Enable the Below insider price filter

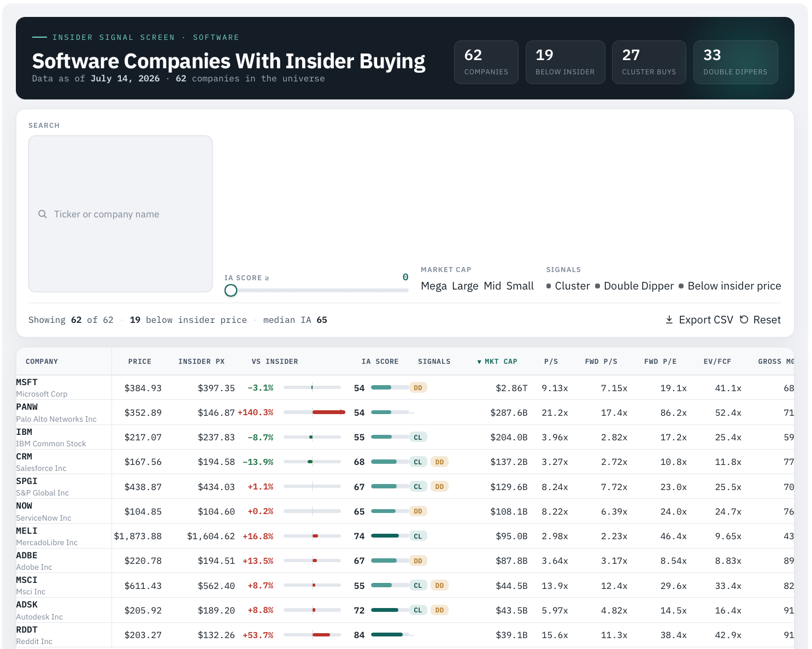[730, 286]
